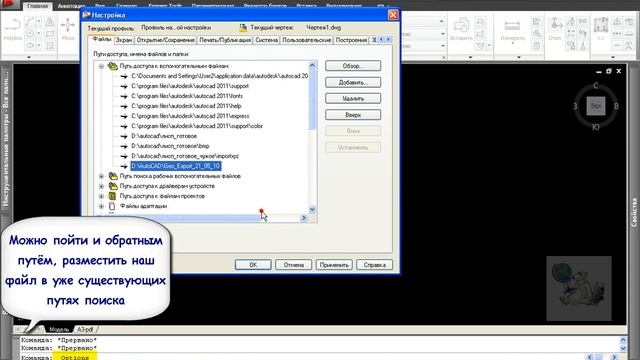Expand the Draw panel via its bottom arrow

point(29,57)
